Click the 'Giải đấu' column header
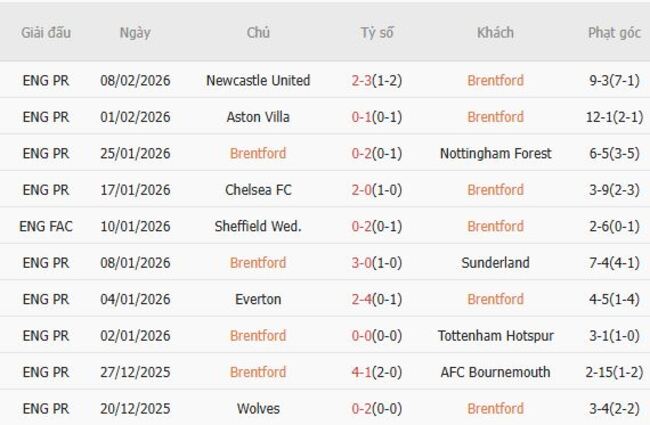The image size is (650, 425). click(x=46, y=32)
